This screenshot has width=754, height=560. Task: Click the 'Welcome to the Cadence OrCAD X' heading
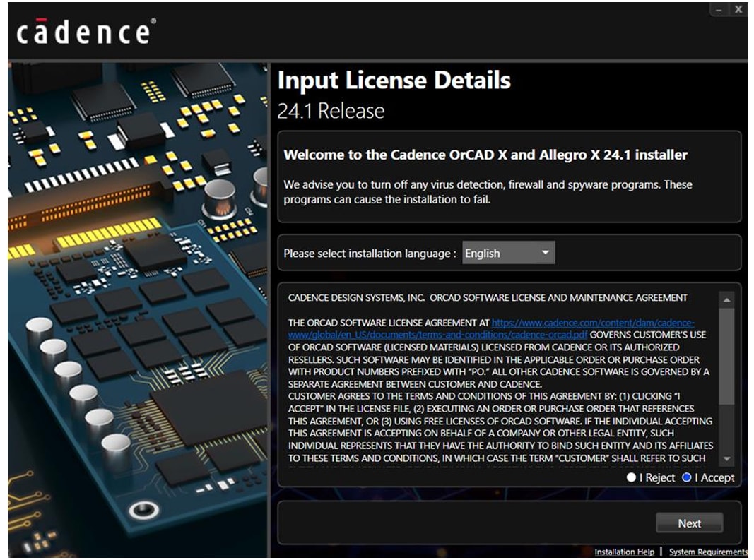click(485, 155)
